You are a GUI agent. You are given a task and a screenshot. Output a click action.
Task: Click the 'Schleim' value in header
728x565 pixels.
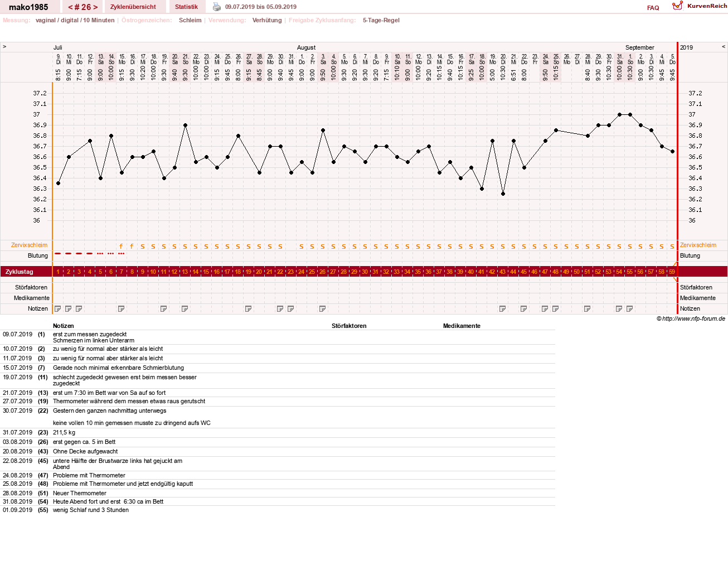[190, 20]
